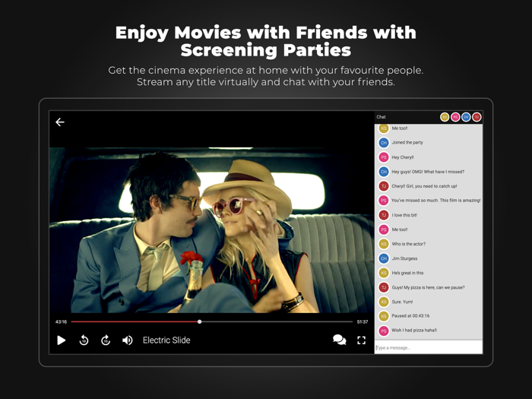Click the KS avatar beside 'He's great in this'
This screenshot has width=532, height=399.
click(x=384, y=273)
